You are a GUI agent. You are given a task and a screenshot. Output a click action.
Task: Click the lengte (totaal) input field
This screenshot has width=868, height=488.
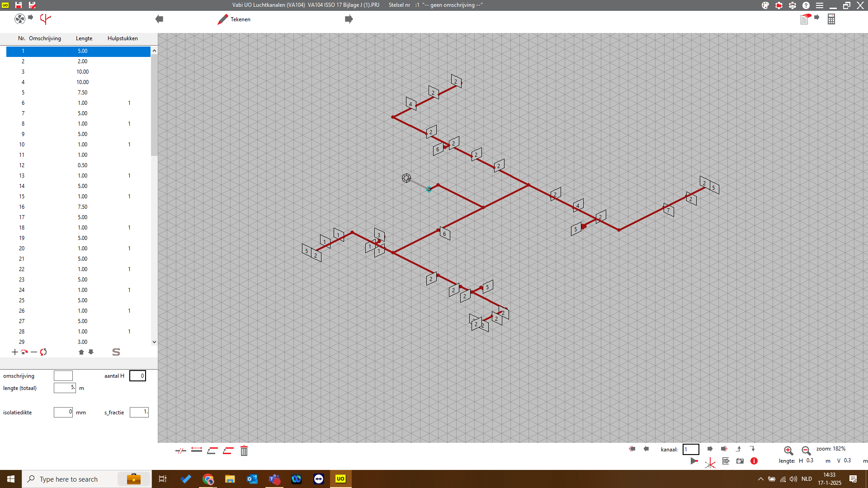tap(65, 388)
